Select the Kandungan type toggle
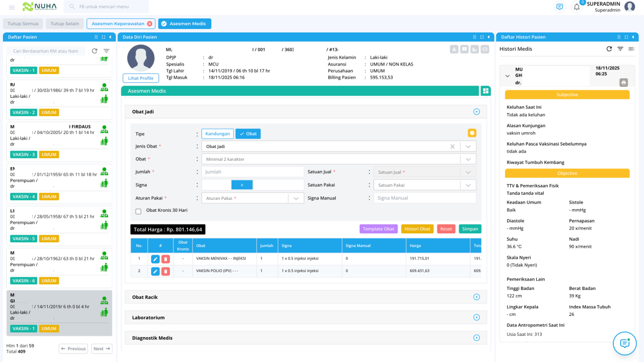The height and width of the screenshot is (362, 644). [217, 134]
